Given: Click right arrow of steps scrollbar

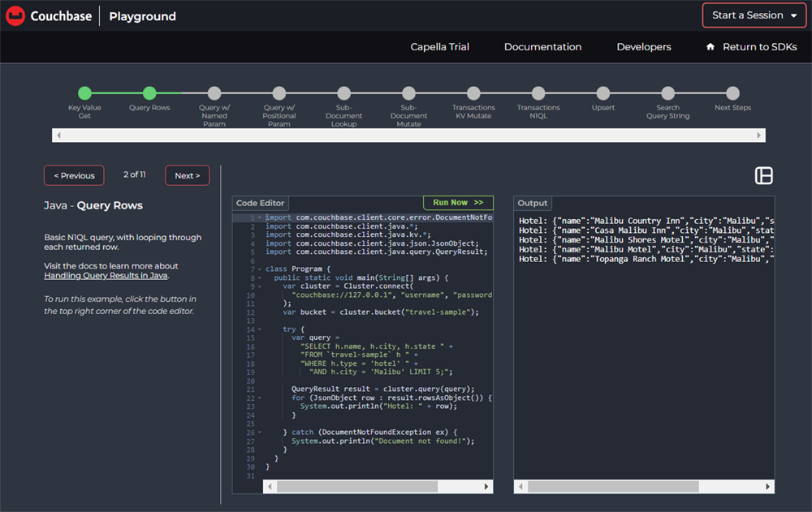Looking at the screenshot, I should [x=758, y=136].
